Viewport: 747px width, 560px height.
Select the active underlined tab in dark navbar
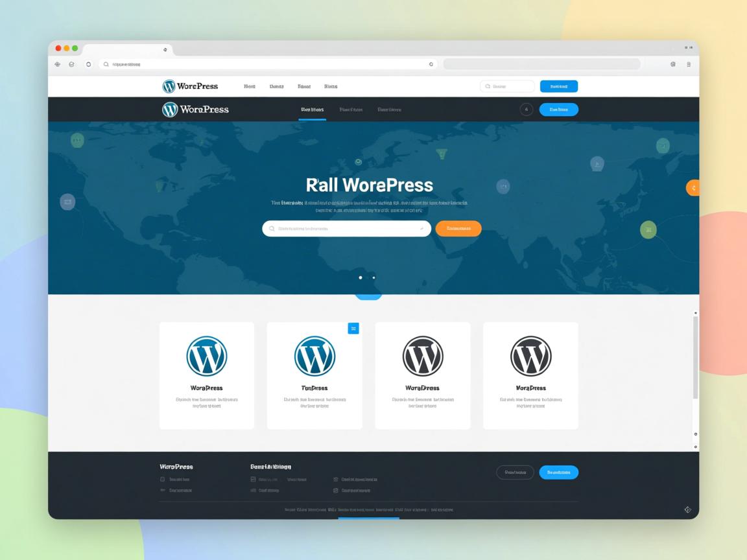point(312,110)
